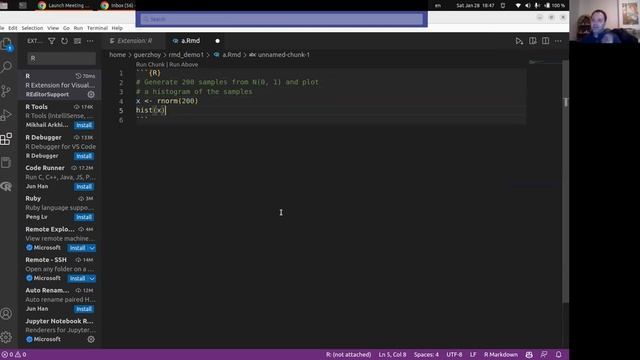Open the Source Control view
The width and height of the screenshot is (640, 360).
(6, 91)
